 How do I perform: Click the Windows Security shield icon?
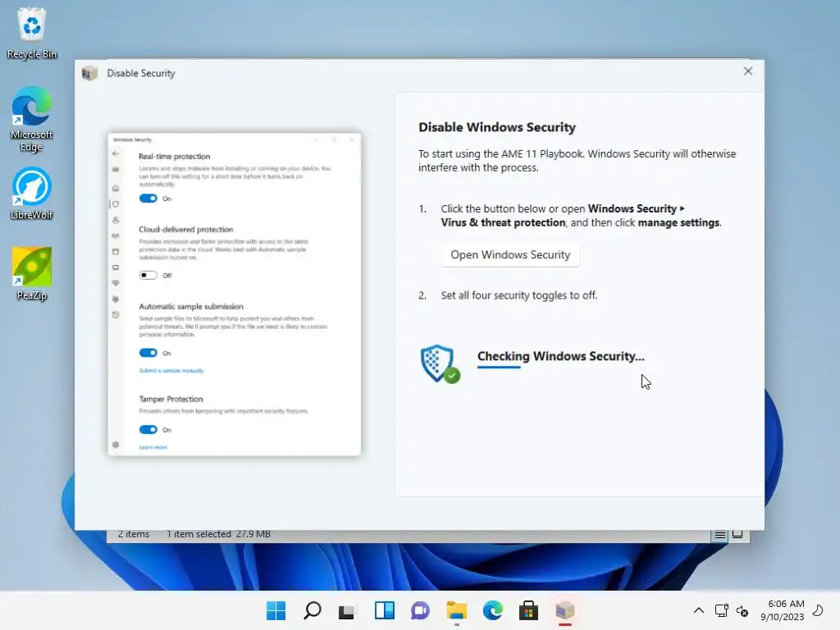click(x=440, y=363)
